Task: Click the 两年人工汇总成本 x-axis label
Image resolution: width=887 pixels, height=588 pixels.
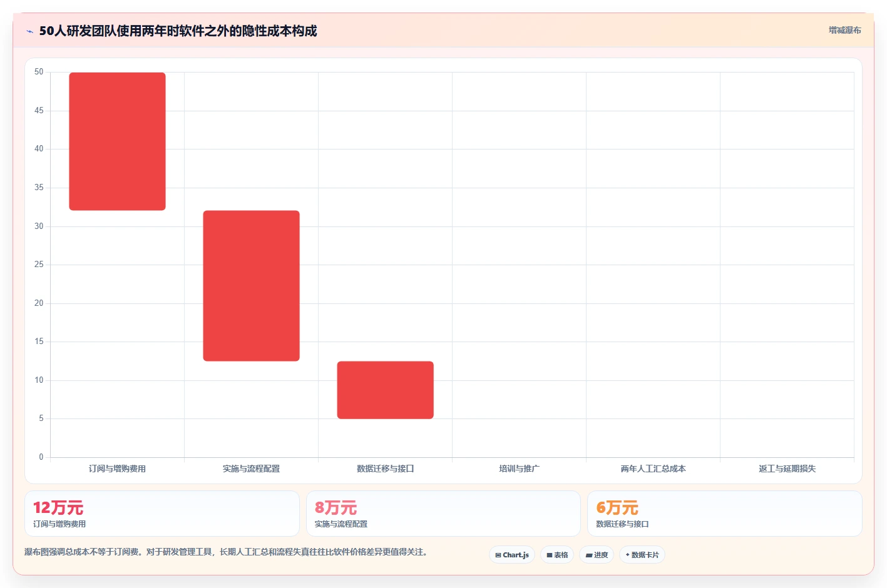Action: pyautogui.click(x=653, y=469)
